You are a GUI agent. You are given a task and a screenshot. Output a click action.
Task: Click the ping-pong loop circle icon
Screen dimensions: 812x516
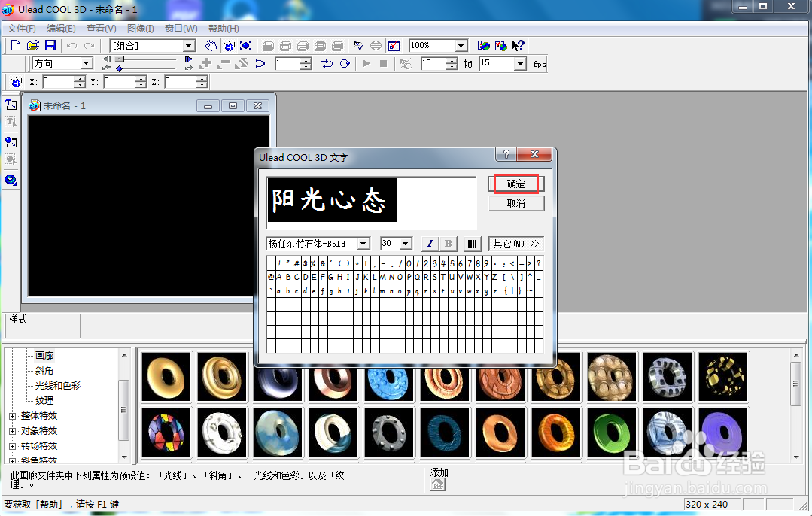click(x=345, y=64)
